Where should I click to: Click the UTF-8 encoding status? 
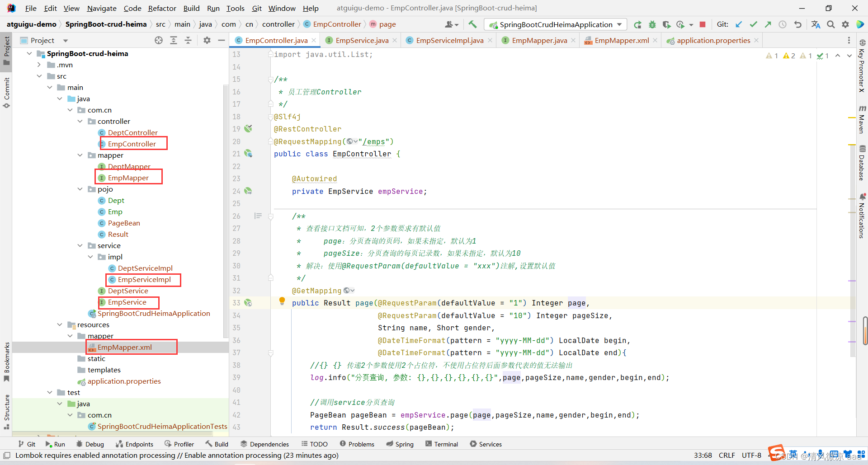[751, 456]
